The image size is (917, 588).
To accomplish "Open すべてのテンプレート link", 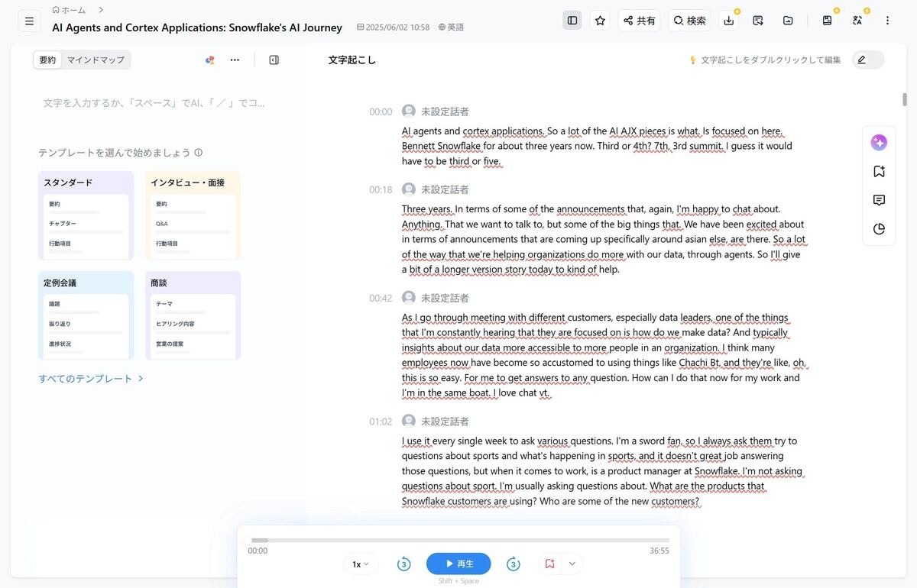I will pyautogui.click(x=91, y=379).
